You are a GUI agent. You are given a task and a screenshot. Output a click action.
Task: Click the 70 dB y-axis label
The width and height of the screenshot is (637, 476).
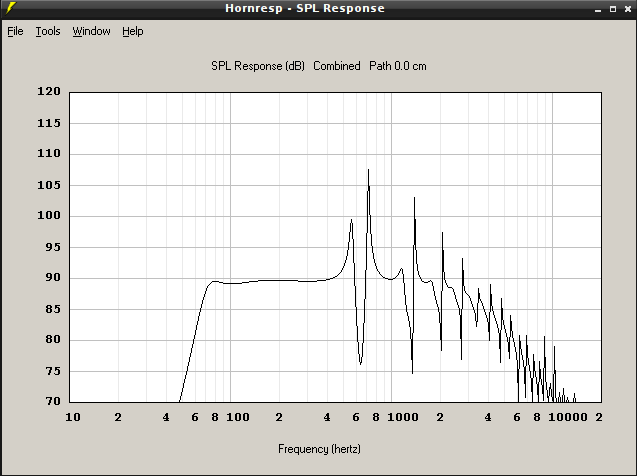coord(53,402)
